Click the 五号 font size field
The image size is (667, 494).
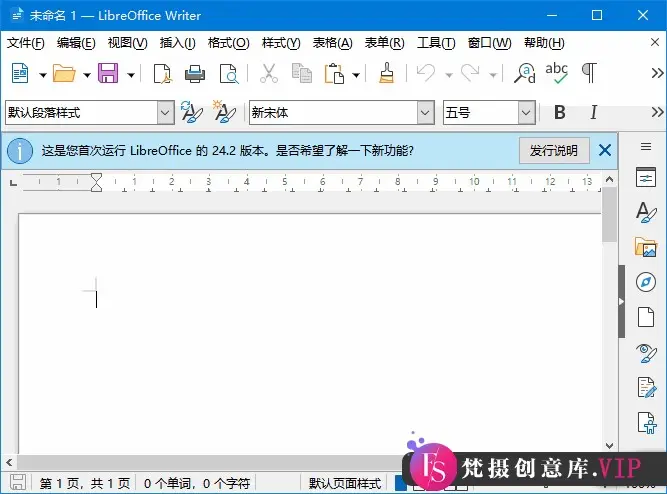[x=481, y=113]
